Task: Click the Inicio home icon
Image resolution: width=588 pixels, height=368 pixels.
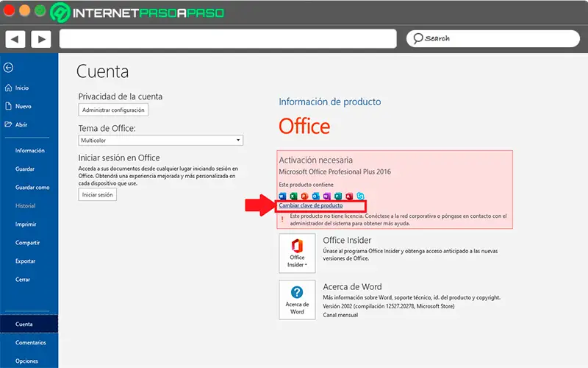Action: pos(8,88)
